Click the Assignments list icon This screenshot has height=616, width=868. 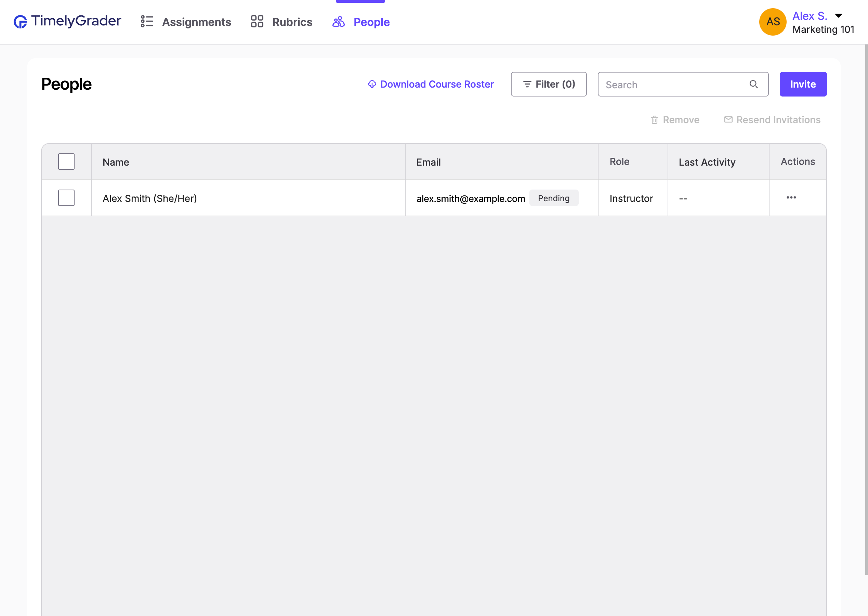click(x=147, y=22)
